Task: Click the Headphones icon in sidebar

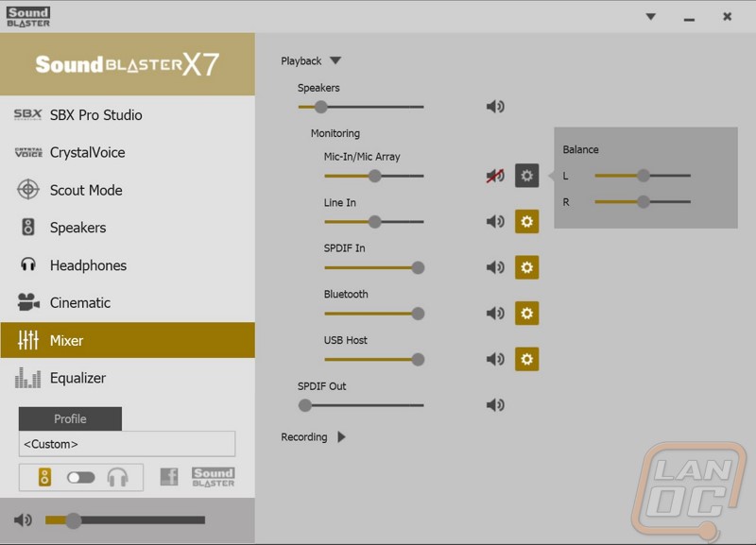Action: coord(28,264)
